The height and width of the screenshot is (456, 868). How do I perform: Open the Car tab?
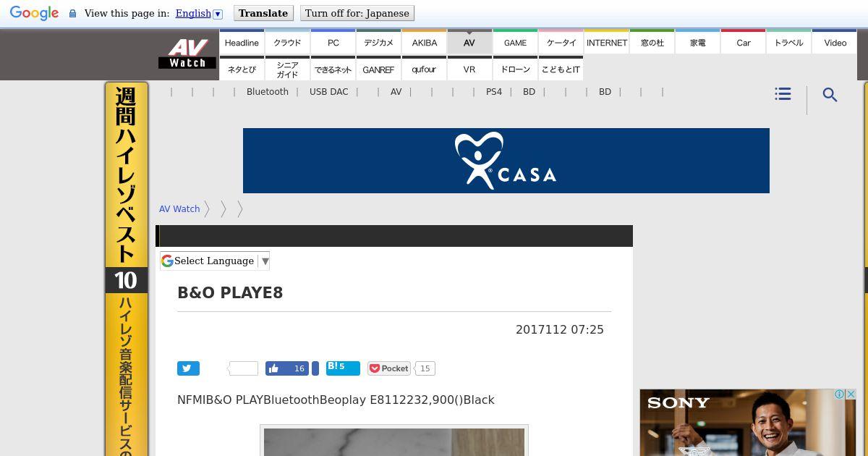point(744,42)
